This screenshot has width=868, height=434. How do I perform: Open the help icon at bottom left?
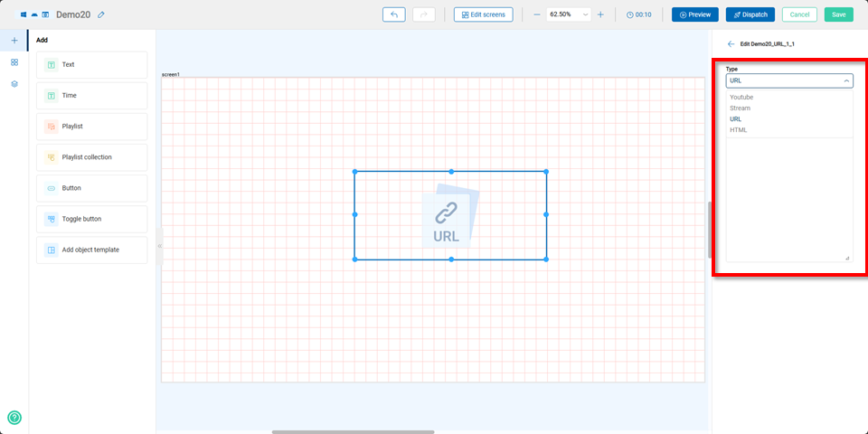[x=14, y=418]
